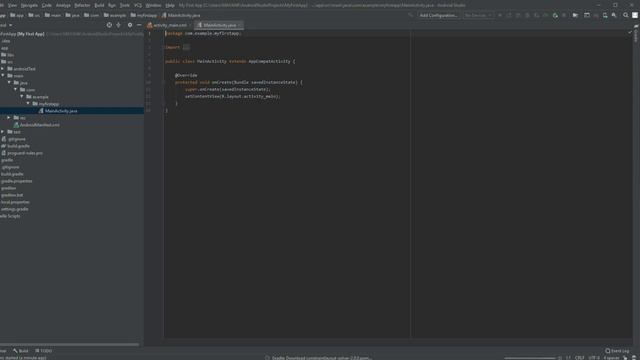The image size is (640, 360).
Task: Expand the test folder
Action: coord(3,132)
